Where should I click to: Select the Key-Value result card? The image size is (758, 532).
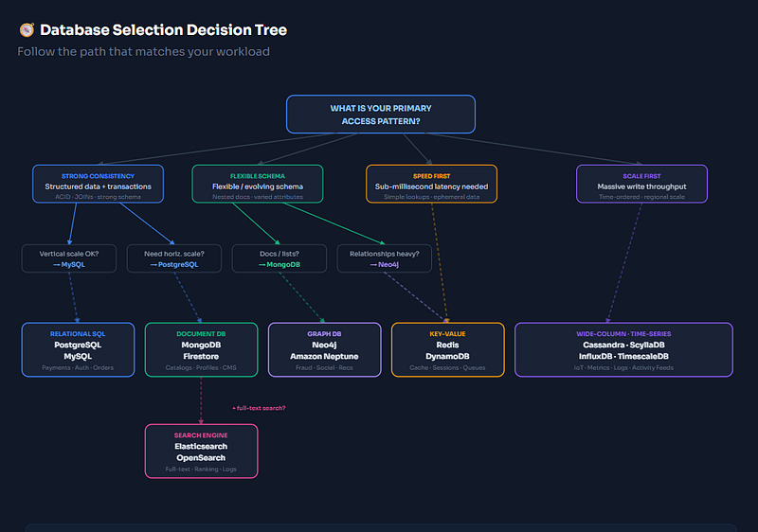447,350
